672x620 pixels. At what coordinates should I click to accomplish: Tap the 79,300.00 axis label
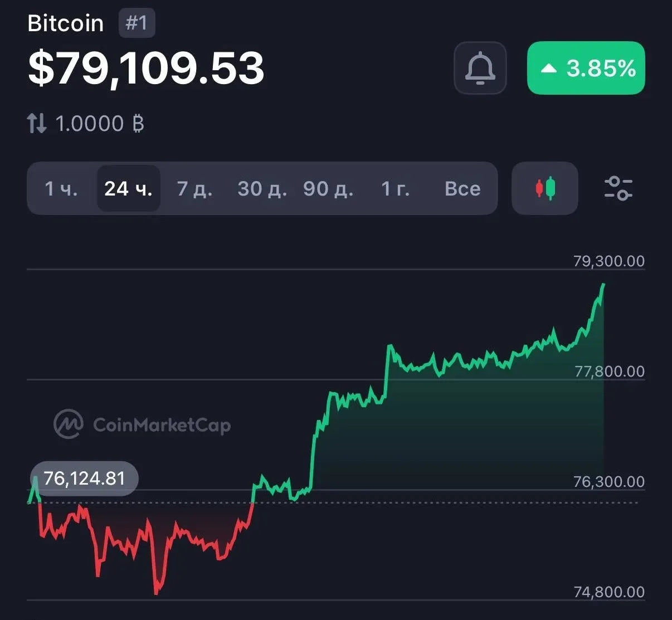click(x=608, y=261)
